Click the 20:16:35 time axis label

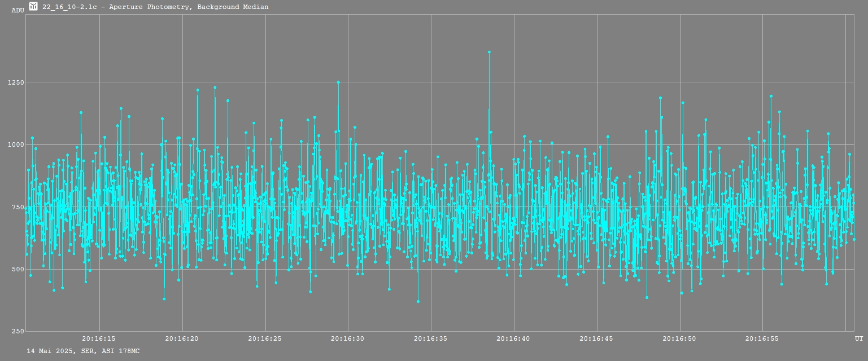(431, 339)
